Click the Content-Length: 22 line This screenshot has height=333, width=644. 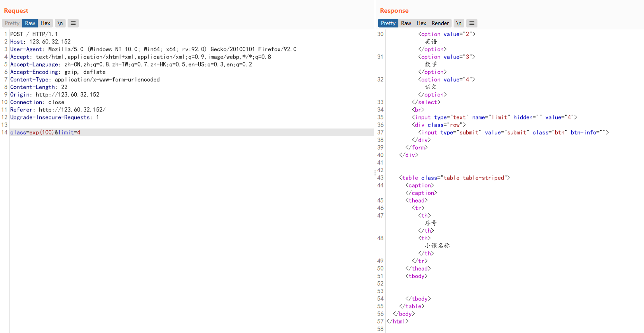(x=39, y=87)
